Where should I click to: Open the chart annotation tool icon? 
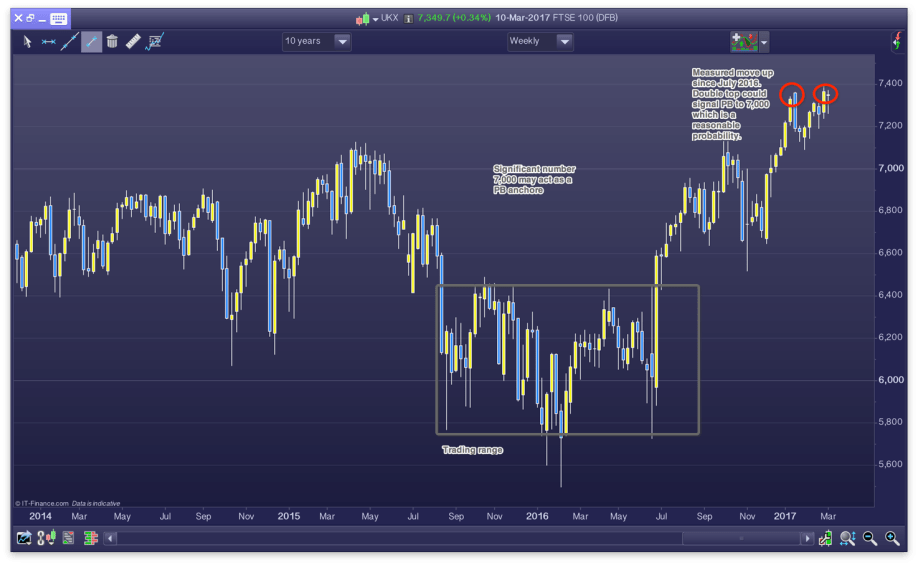pos(155,41)
